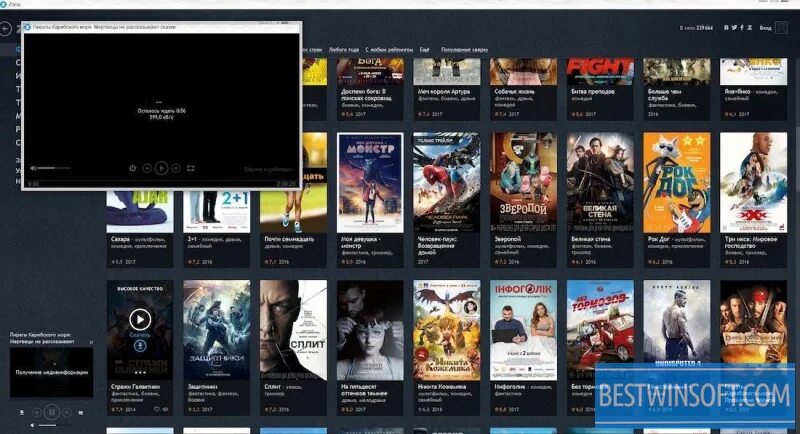The image size is (800, 434).
Task: Open Сплит movie poster
Action: coord(293,330)
